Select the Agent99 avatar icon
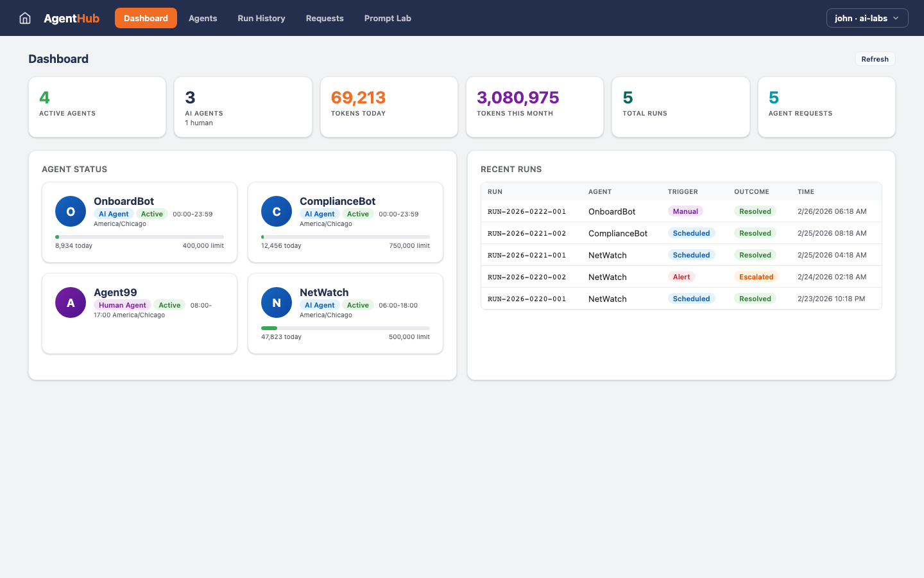 [x=70, y=302]
